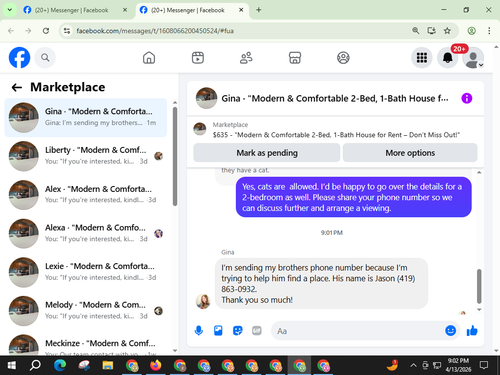Viewport: 500px width, 375px height.
Task: Click Mark as pending button
Action: click(x=267, y=153)
